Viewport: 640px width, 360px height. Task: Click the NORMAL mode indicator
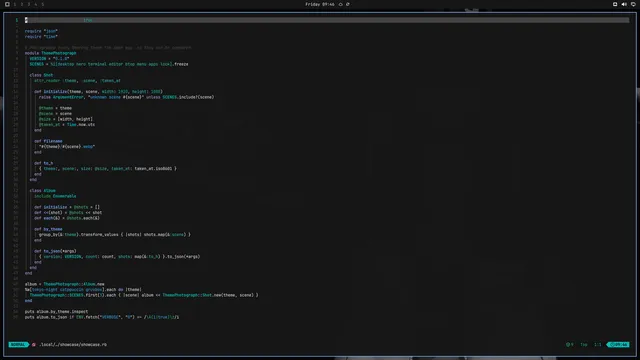point(18,344)
